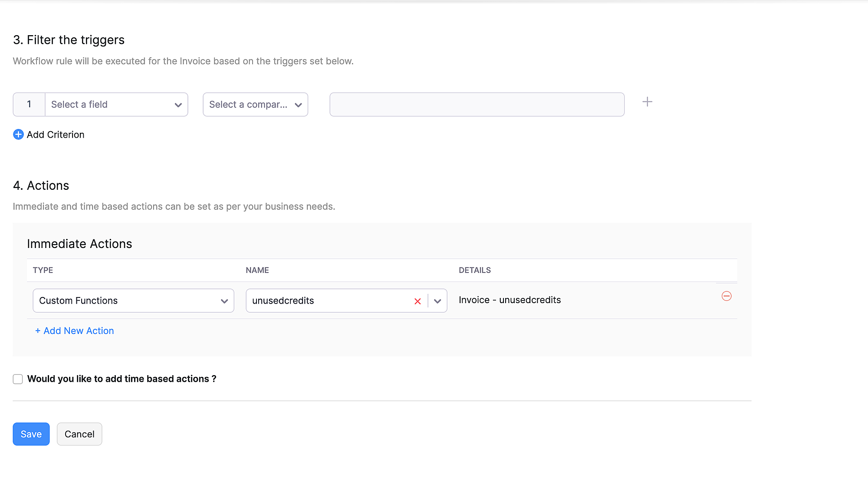This screenshot has height=479, width=868.
Task: Click the criterion number 1 box
Action: point(29,105)
